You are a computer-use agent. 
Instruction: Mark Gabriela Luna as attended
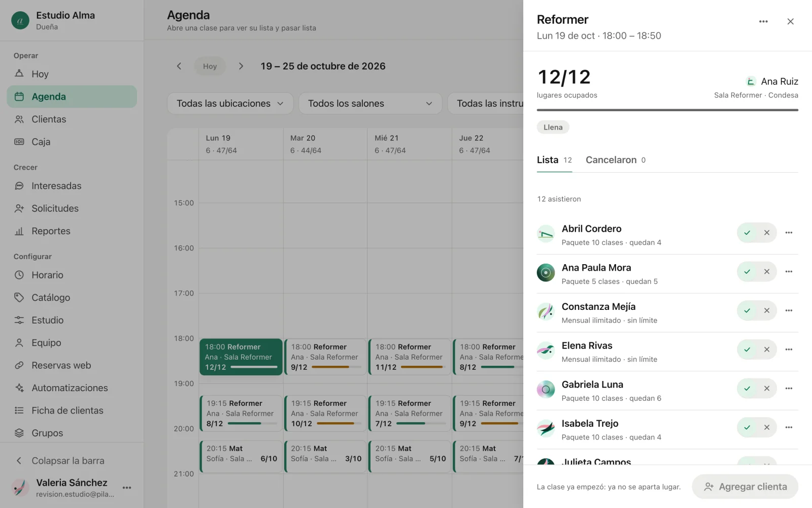(x=747, y=389)
